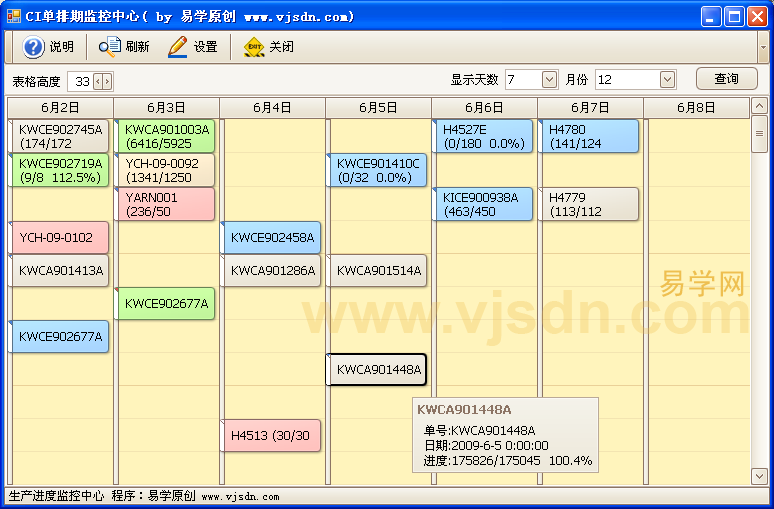Click the 表格高度 value field
The height and width of the screenshot is (509, 774).
click(x=81, y=81)
